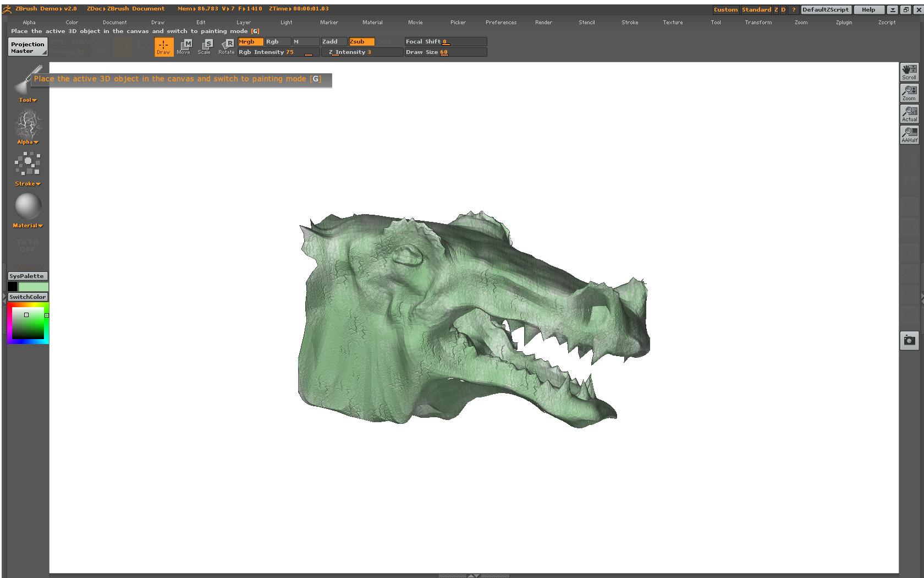Click the ZTime 00:00:01.03 readout
This screenshot has width=924, height=578.
pyautogui.click(x=299, y=9)
